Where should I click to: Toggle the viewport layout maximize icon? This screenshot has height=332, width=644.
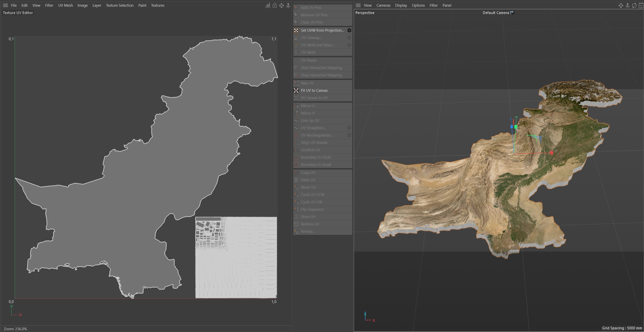pyautogui.click(x=641, y=5)
